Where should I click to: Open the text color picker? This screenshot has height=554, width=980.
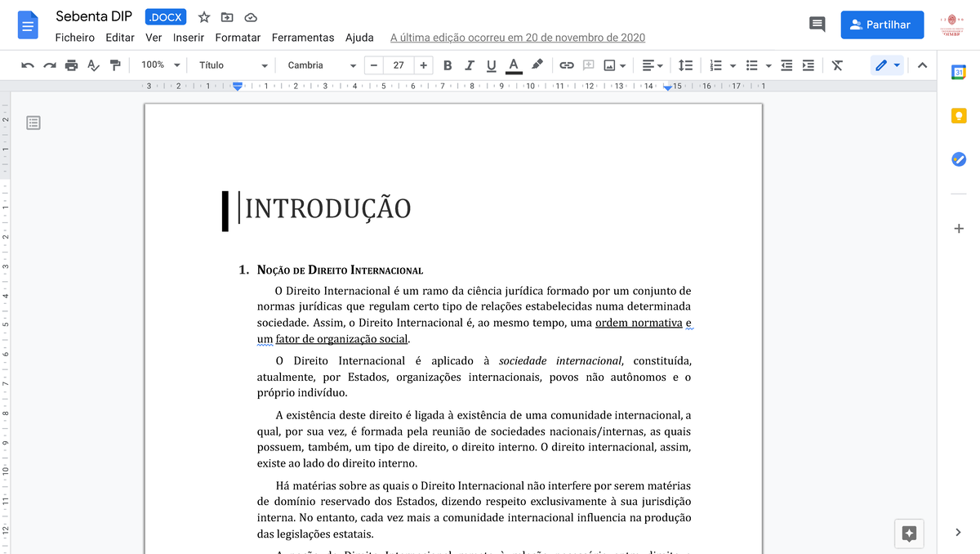click(513, 65)
